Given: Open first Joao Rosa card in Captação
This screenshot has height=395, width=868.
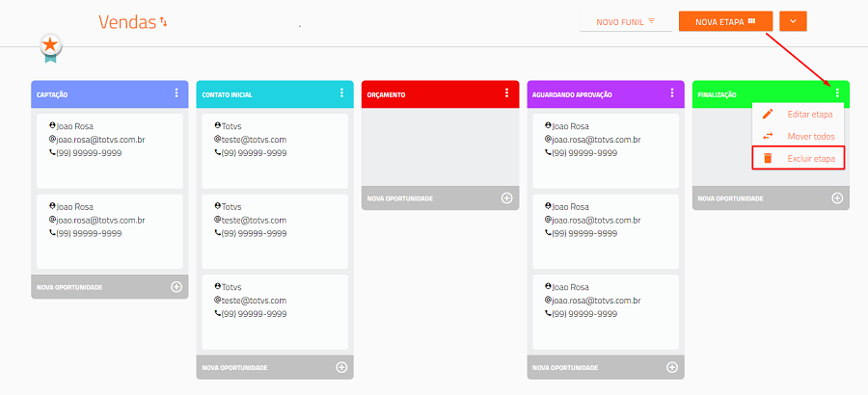Looking at the screenshot, I should pyautogui.click(x=110, y=151).
